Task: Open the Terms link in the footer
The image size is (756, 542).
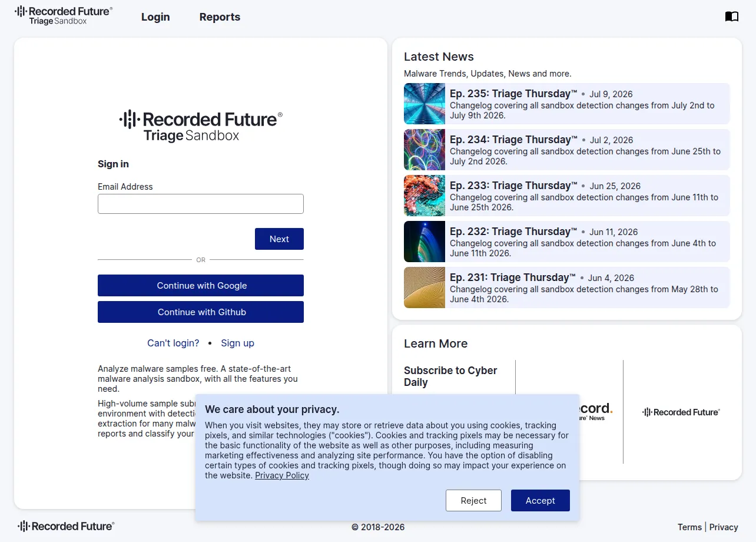Action: (x=689, y=527)
